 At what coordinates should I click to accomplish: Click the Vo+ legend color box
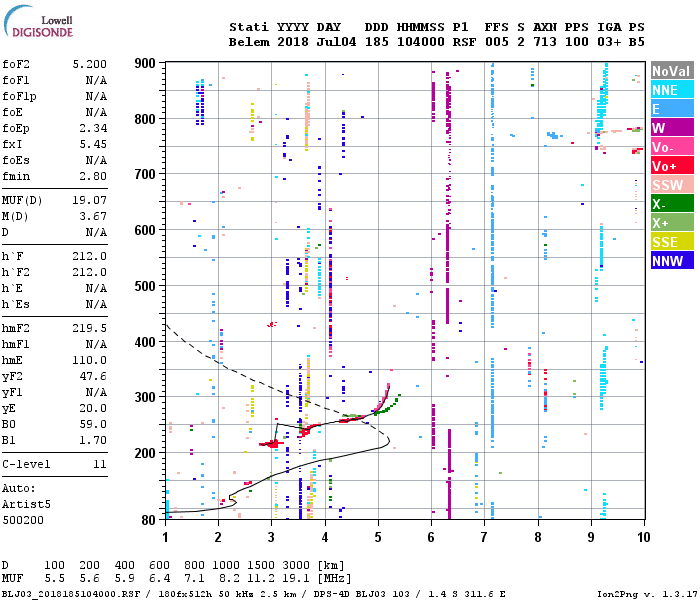click(672, 166)
